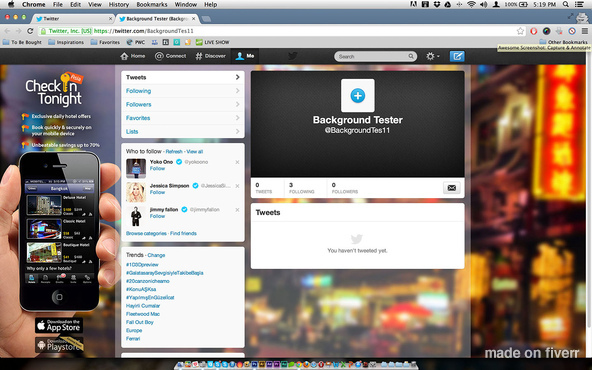Screen dimensions: 592x370
Task: Open the Lists section
Action: coord(183,131)
